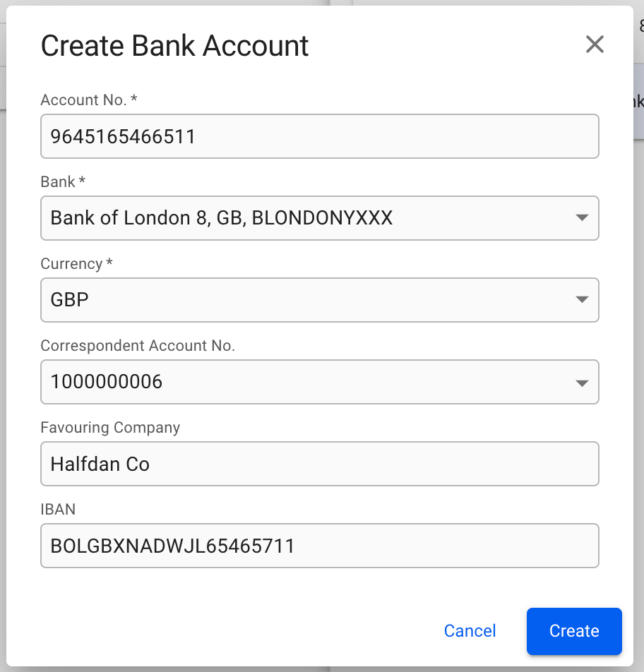644x672 pixels.
Task: Open the Bank dropdown arrow
Action: pos(582,217)
